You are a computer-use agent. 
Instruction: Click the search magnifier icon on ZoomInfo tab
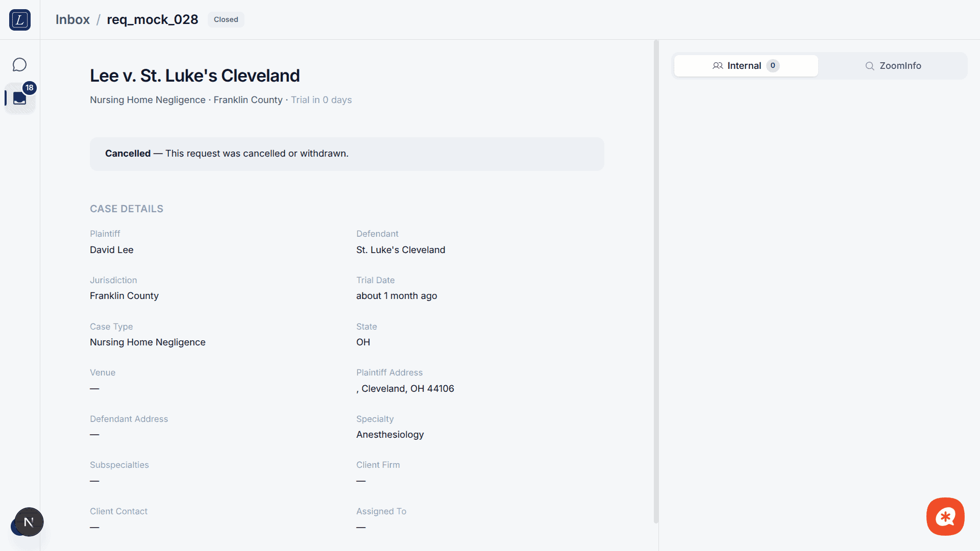pos(870,66)
